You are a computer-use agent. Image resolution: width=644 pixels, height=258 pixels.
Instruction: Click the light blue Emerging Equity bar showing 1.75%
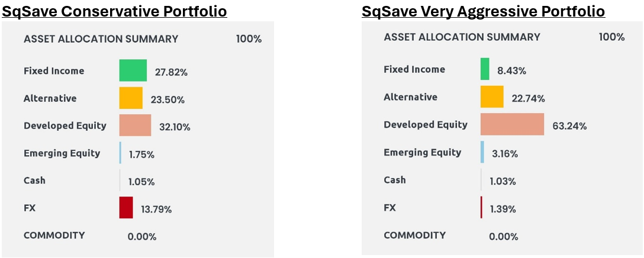(x=120, y=153)
